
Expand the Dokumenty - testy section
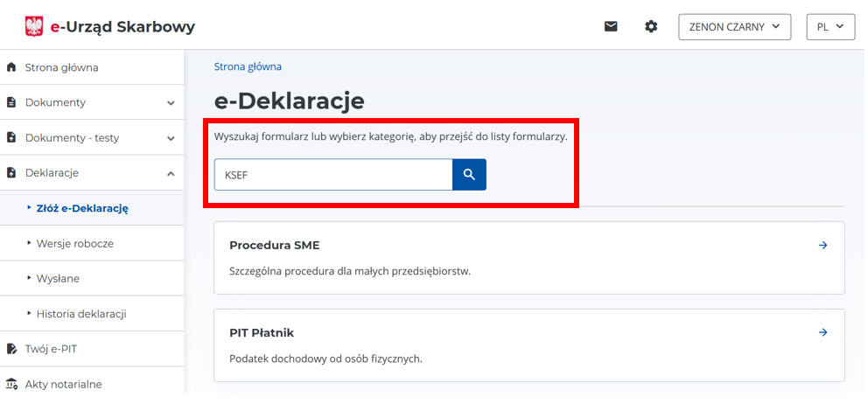pyautogui.click(x=171, y=138)
